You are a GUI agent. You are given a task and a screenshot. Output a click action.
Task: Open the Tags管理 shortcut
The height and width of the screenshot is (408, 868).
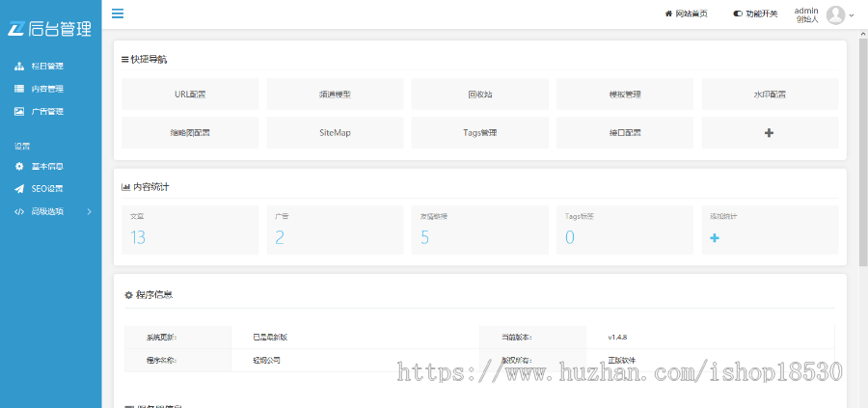[480, 133]
